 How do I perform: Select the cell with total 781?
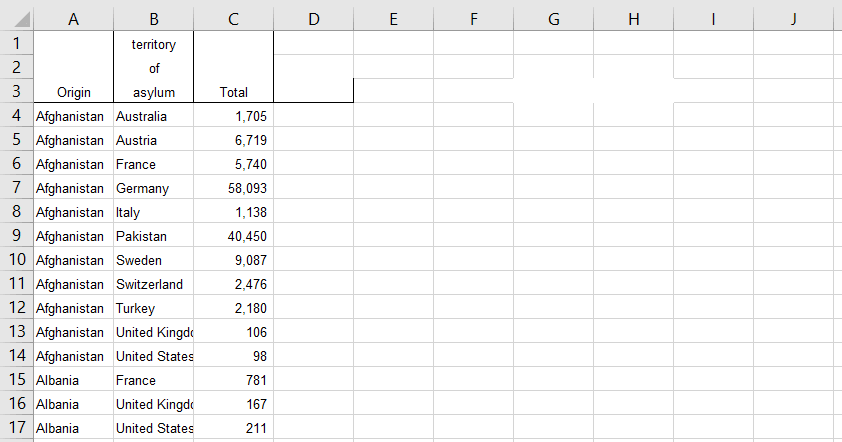(233, 380)
